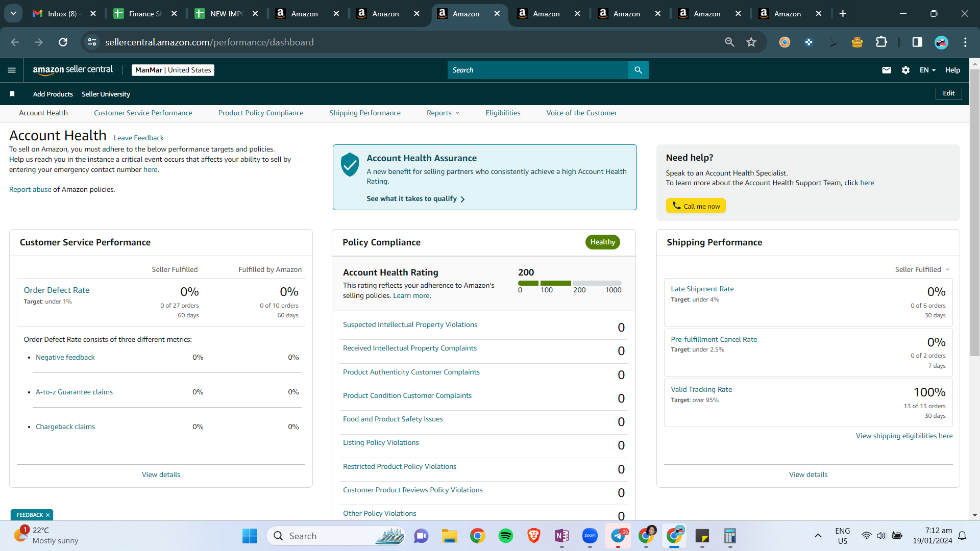Open Telegram from the taskbar
Viewport: 980px width, 551px height.
pyautogui.click(x=618, y=536)
